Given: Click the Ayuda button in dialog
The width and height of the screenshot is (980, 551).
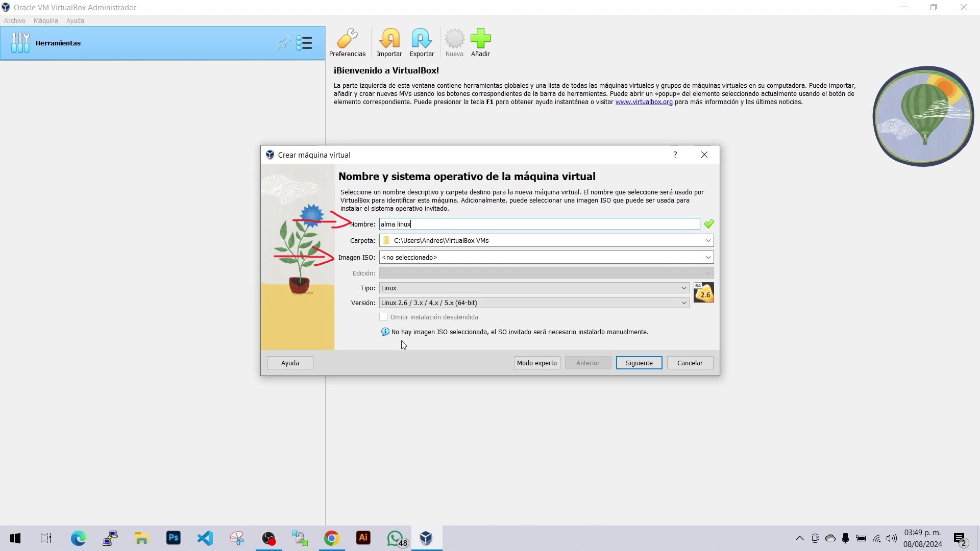Looking at the screenshot, I should 290,363.
